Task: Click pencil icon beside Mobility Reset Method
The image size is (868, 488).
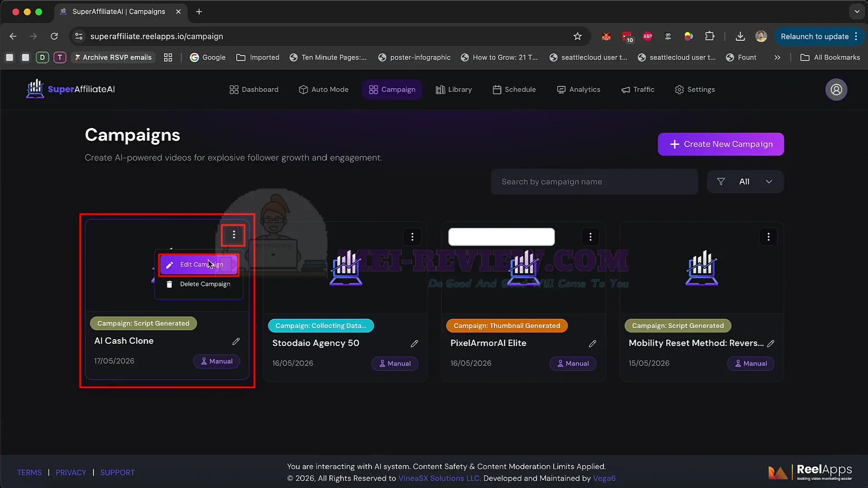Action: [770, 344]
